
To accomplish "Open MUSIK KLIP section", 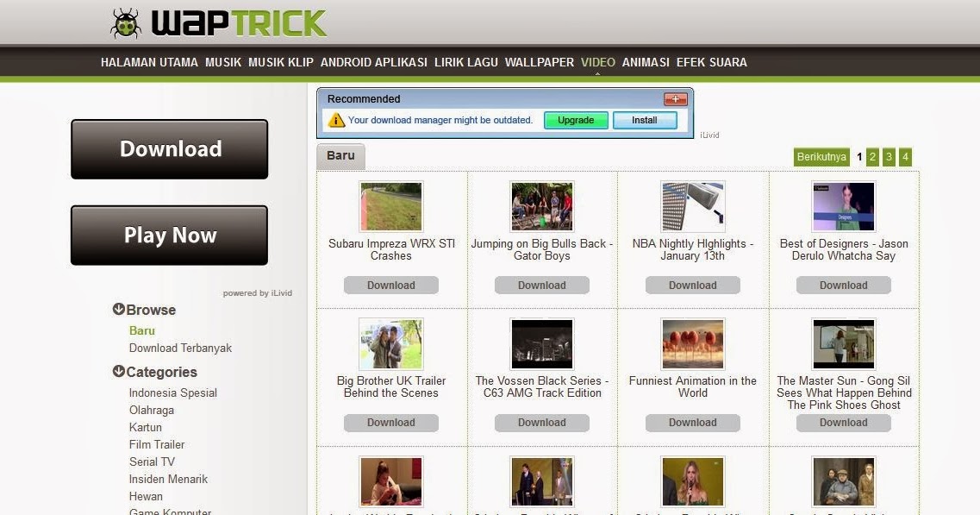I will point(281,63).
